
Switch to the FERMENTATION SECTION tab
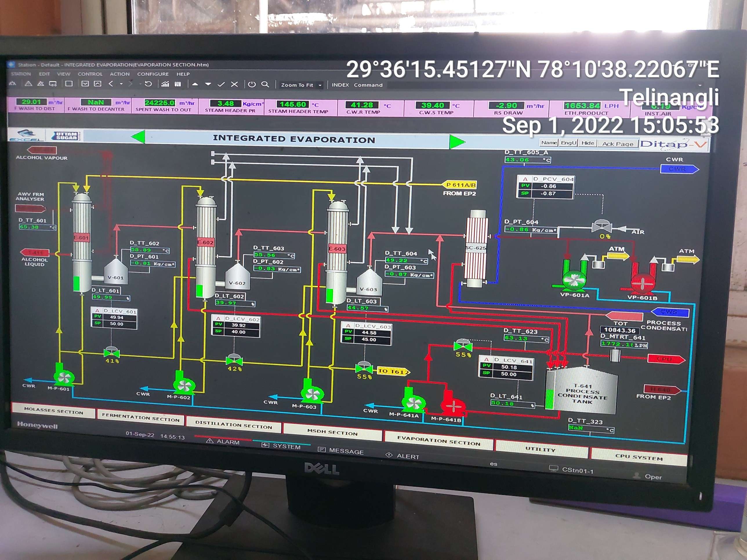[140, 418]
